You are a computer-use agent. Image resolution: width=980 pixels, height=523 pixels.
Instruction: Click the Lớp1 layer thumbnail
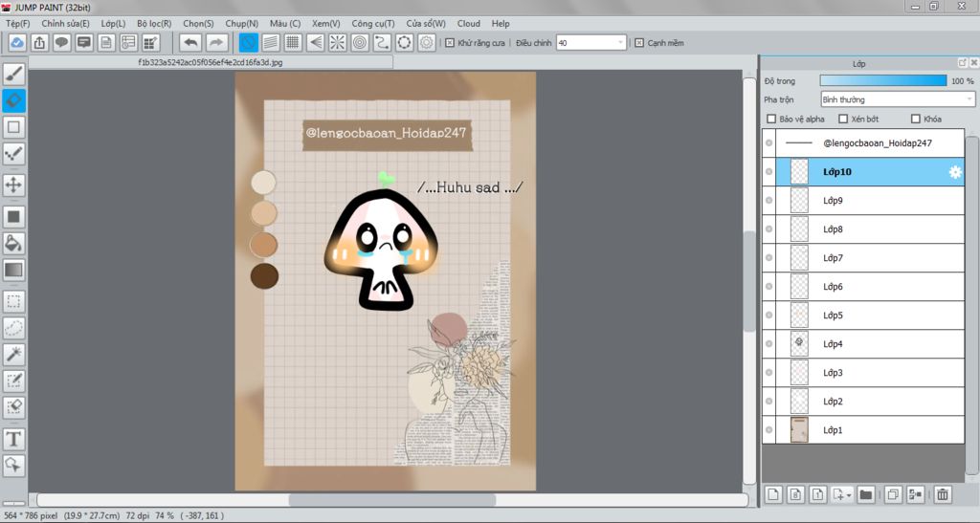click(x=799, y=430)
